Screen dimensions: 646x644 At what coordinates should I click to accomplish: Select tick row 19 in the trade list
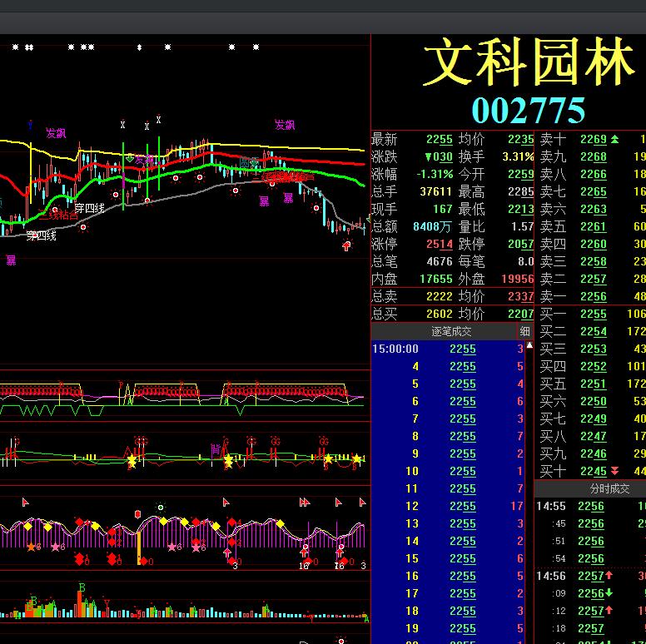[x=448, y=628]
